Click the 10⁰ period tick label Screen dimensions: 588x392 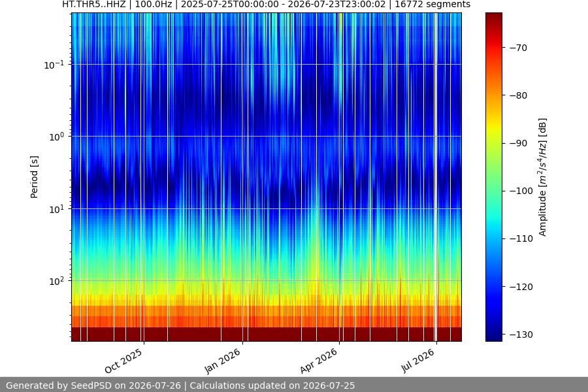click(57, 137)
